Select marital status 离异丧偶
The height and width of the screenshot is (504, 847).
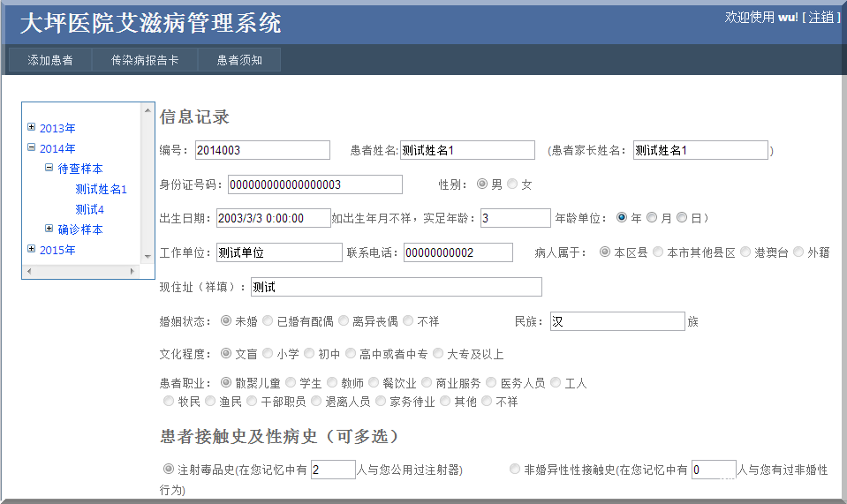[x=344, y=321]
